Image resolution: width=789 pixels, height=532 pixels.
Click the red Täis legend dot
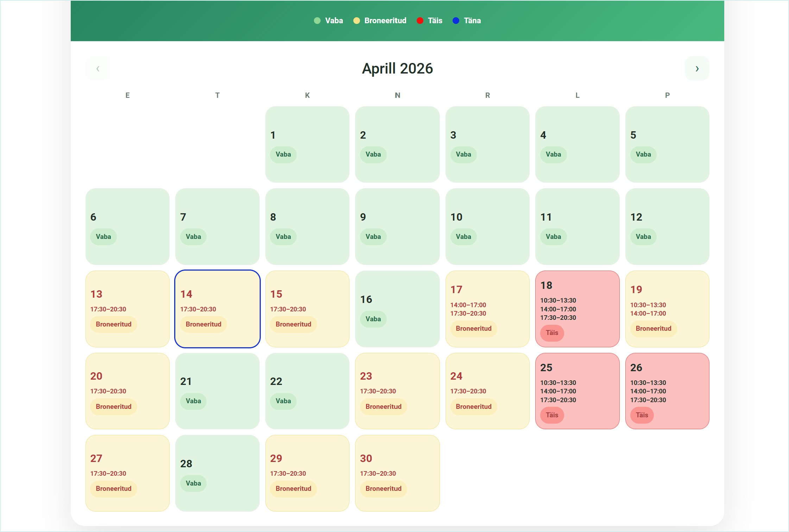(x=420, y=21)
